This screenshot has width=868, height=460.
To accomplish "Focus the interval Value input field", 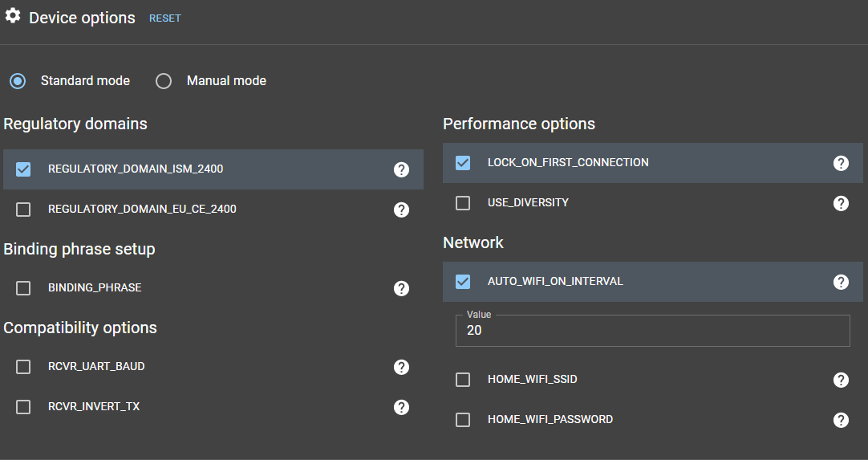I will [x=653, y=331].
